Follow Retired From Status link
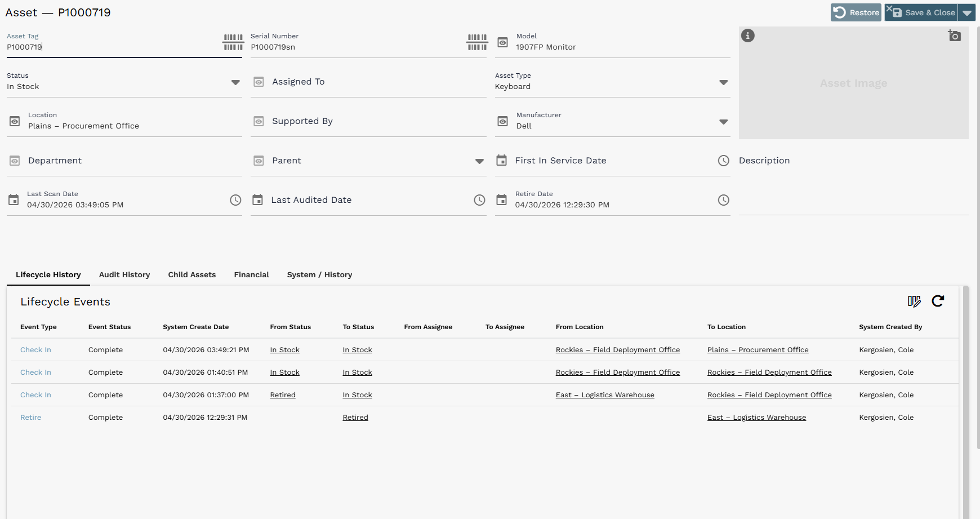Image resolution: width=980 pixels, height=519 pixels. tap(283, 395)
